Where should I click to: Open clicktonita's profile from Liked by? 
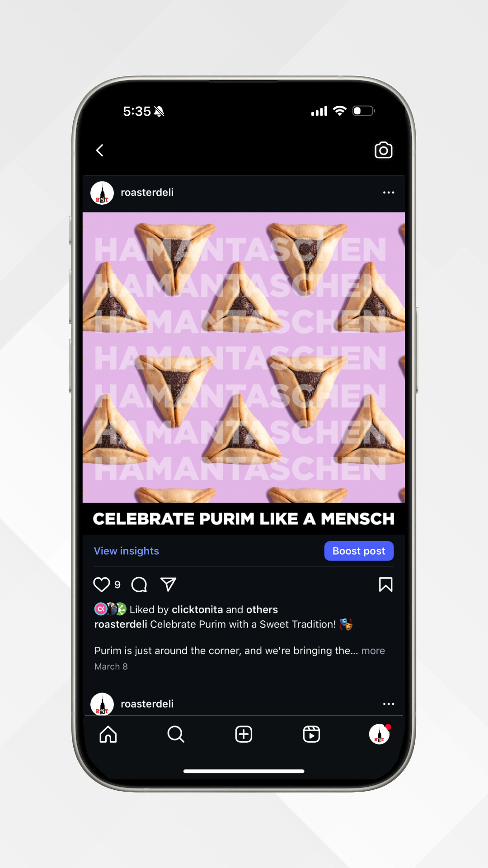(x=197, y=609)
